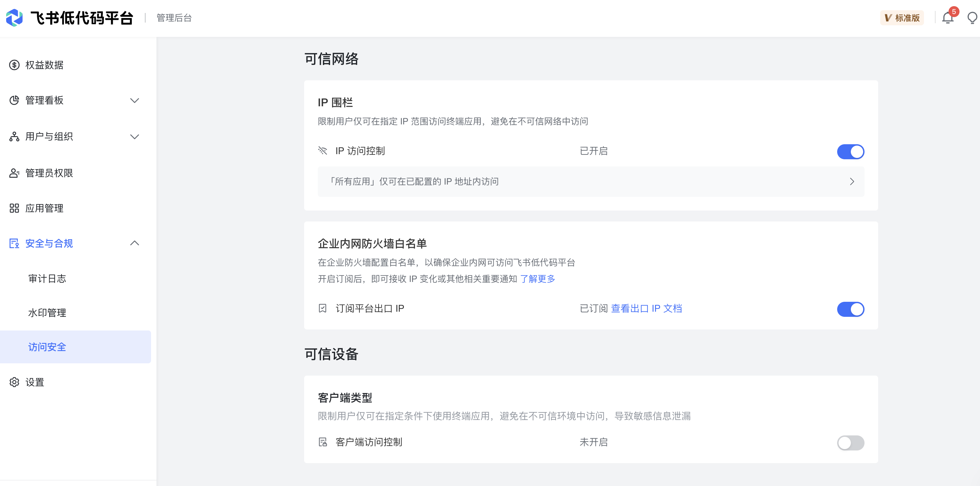Screen dimensions: 980x486
Task: Click the 客户端类型 heading
Action: point(345,397)
